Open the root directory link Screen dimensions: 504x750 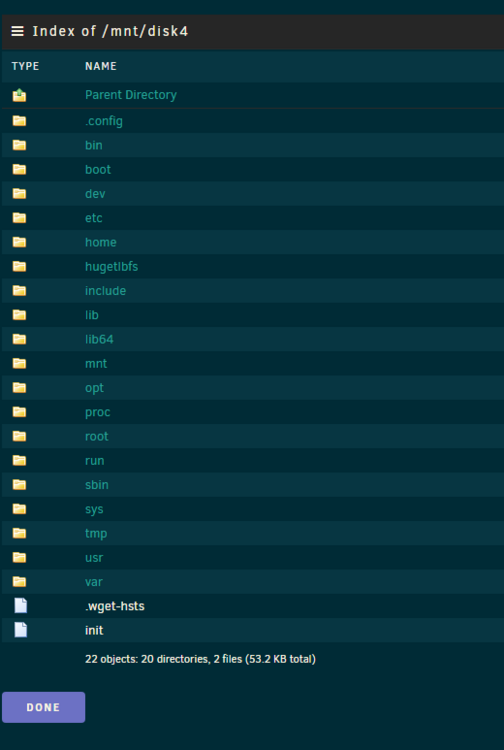click(x=97, y=436)
